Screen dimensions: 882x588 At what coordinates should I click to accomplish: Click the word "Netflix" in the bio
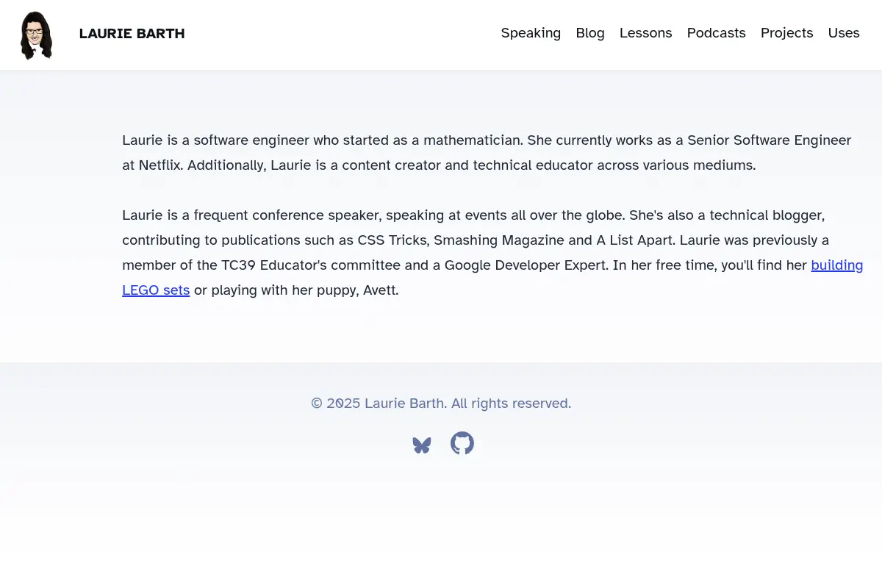pyautogui.click(x=159, y=165)
